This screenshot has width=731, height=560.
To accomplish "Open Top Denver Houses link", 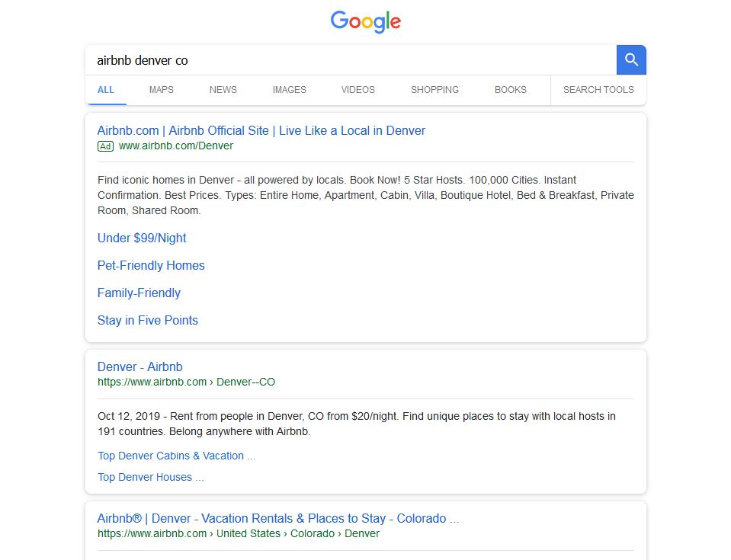I will click(151, 477).
